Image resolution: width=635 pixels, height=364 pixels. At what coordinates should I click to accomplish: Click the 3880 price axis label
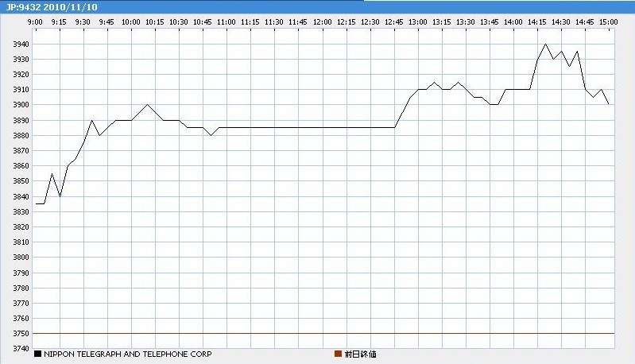coord(21,136)
